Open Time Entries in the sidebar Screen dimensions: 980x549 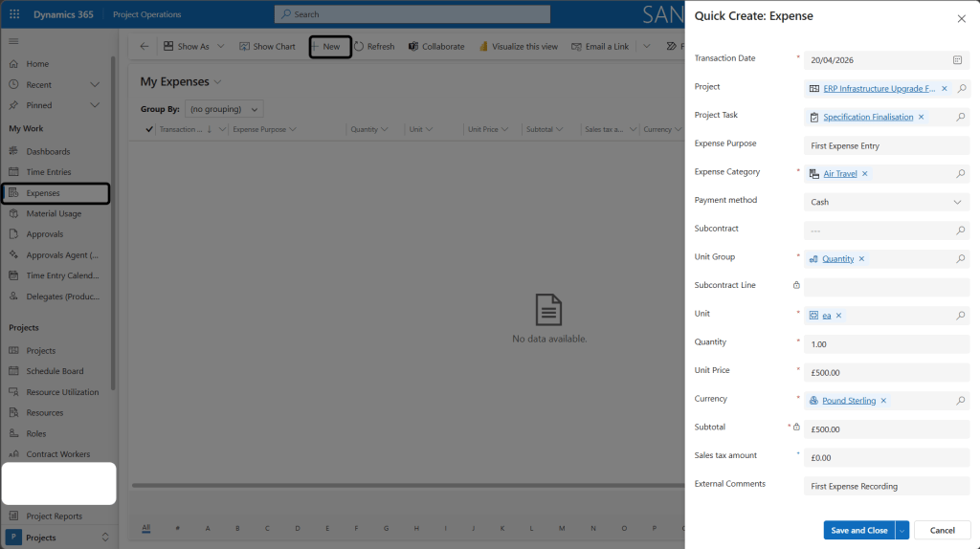click(x=48, y=172)
